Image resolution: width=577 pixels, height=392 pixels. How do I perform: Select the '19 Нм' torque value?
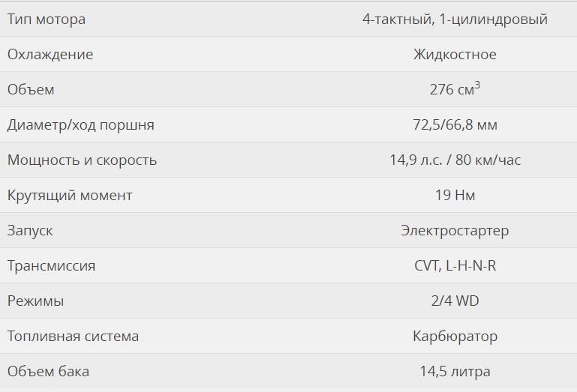pos(455,196)
